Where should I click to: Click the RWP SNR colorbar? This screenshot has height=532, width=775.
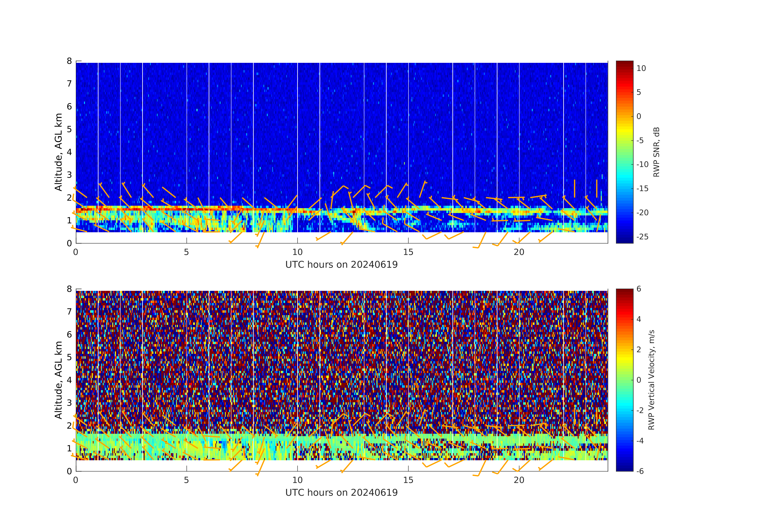[624, 152]
